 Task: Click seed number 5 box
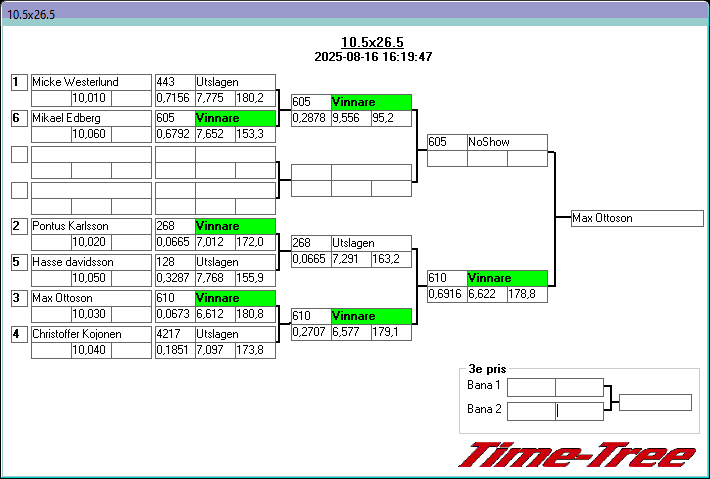19,262
